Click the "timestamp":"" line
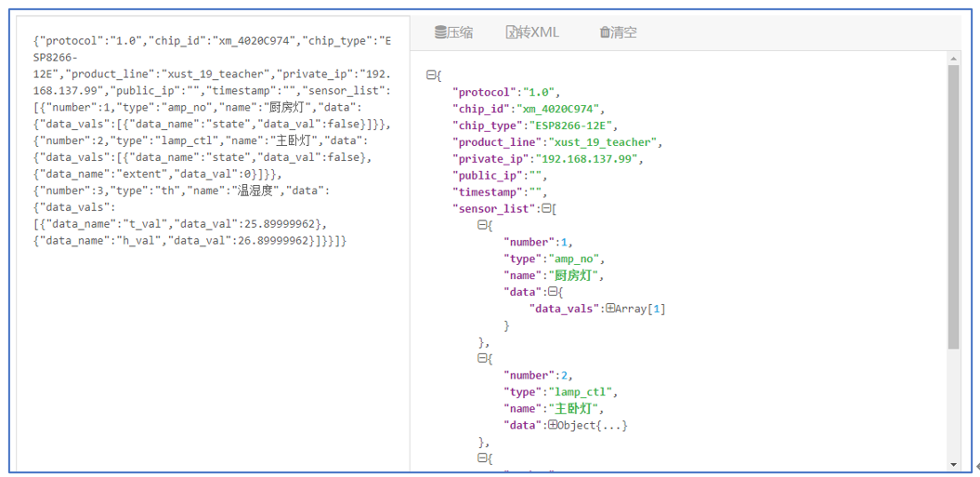980x477 pixels. (x=500, y=192)
